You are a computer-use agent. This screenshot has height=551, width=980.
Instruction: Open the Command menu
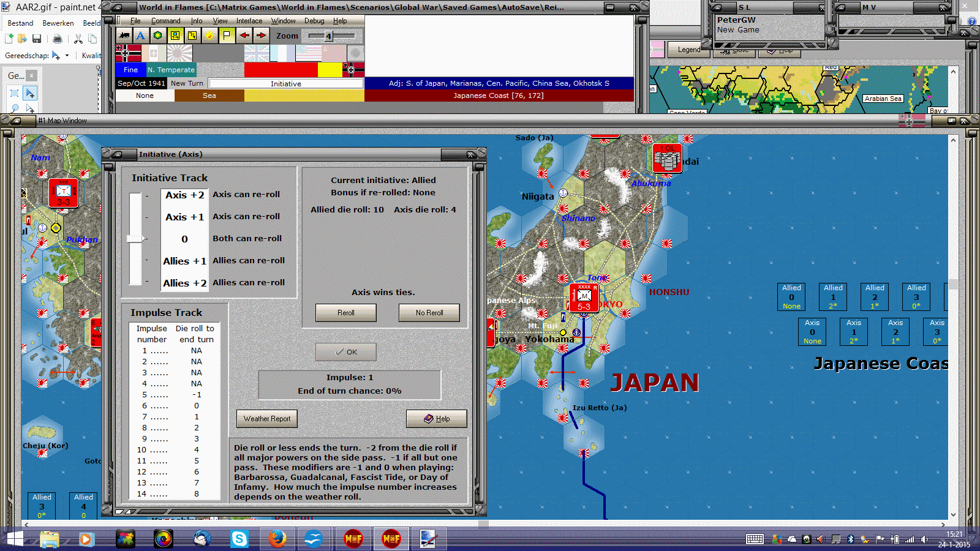(165, 21)
